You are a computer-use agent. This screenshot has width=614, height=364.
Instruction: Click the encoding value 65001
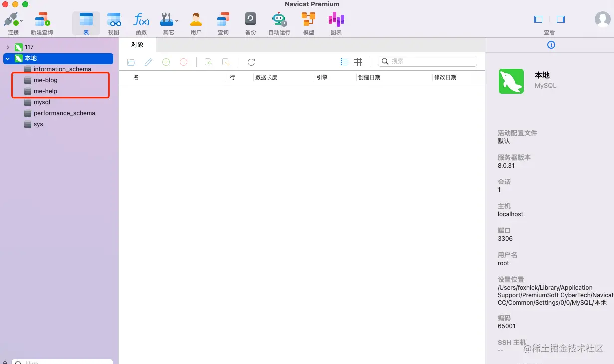coord(507,326)
